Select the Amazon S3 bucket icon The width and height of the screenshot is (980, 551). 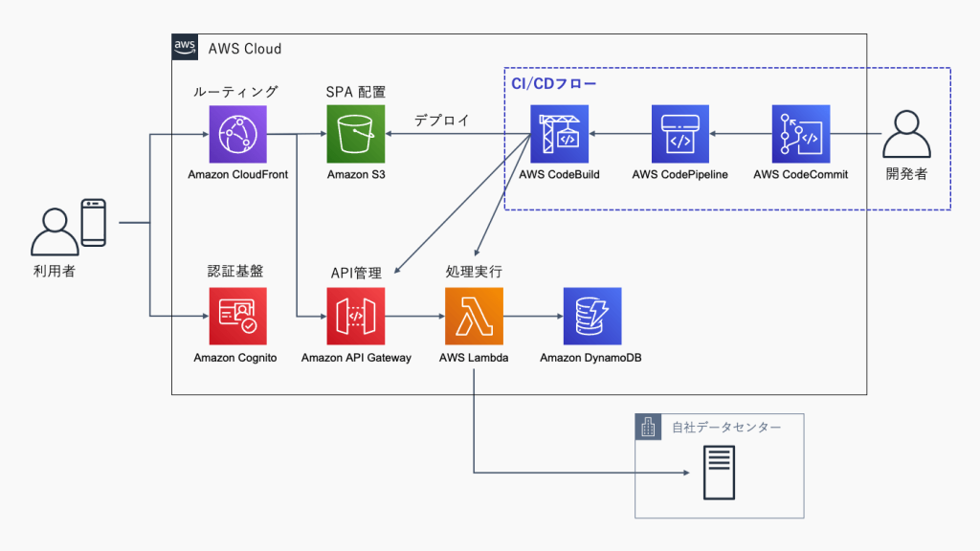[x=355, y=134]
